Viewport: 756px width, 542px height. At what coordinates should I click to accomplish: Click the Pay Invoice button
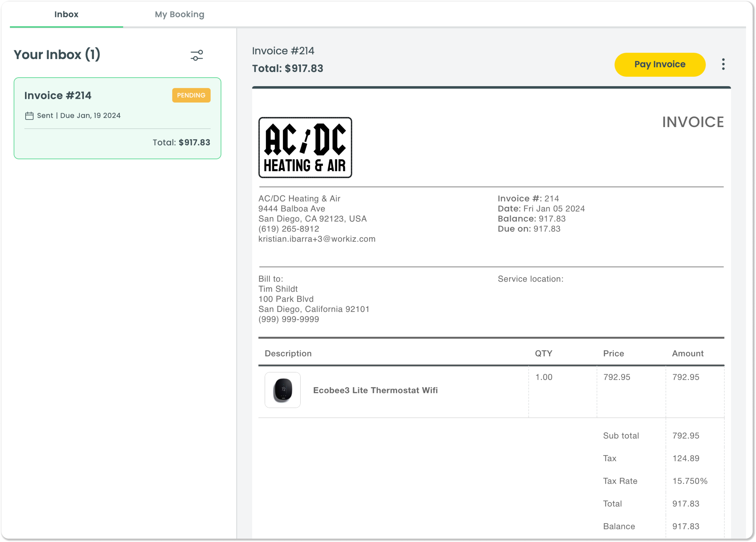click(x=660, y=64)
